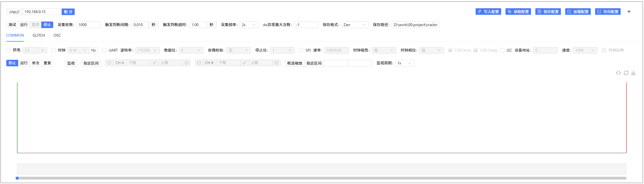Click the 写入配置 write config button
Screen dimensions: 644x184
click(x=488, y=12)
